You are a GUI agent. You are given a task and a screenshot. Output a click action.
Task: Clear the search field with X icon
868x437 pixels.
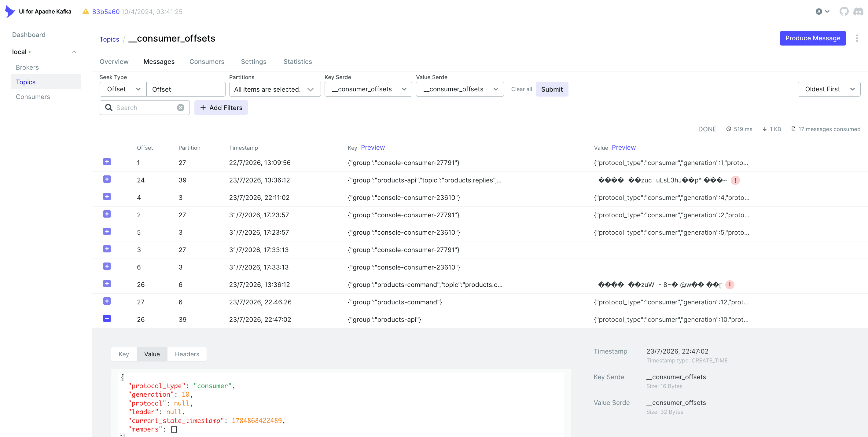pyautogui.click(x=181, y=108)
